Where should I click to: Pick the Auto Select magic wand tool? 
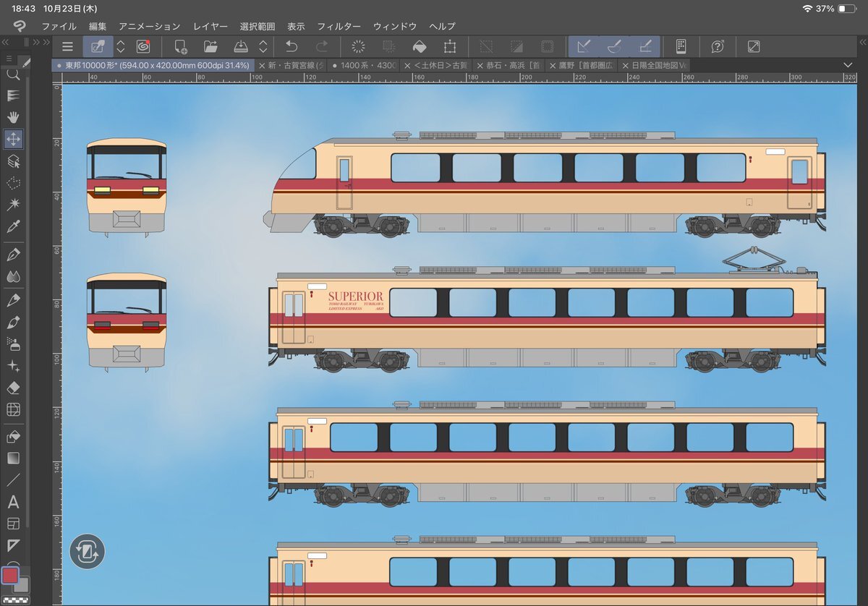(x=13, y=205)
